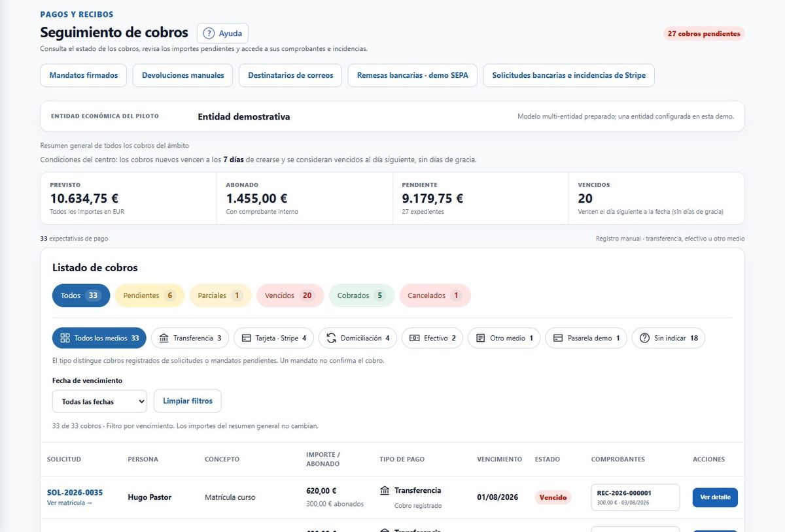This screenshot has height=532, width=785.
Task: Click the Abonado amount 1.455,00 €
Action: pos(256,198)
